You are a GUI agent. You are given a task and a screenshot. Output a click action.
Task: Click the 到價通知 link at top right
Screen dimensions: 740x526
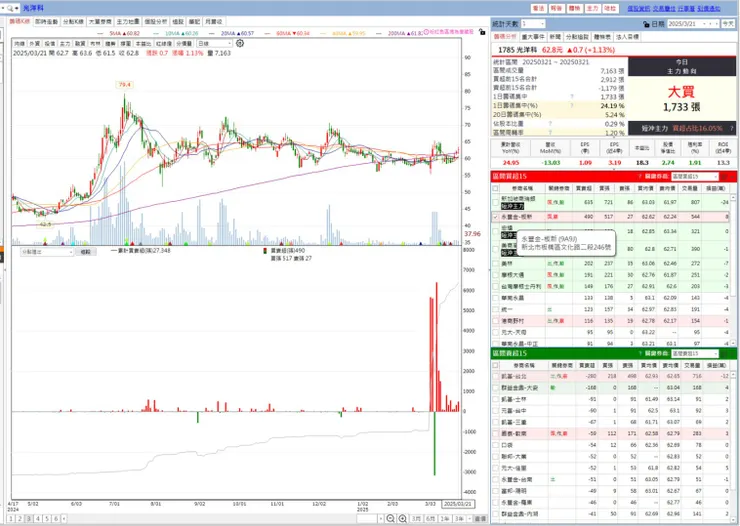click(x=709, y=8)
